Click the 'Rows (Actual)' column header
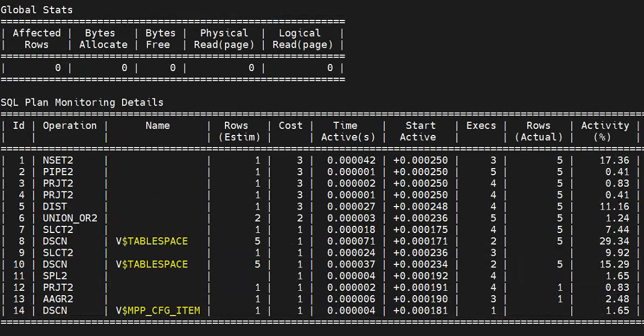 click(538, 131)
